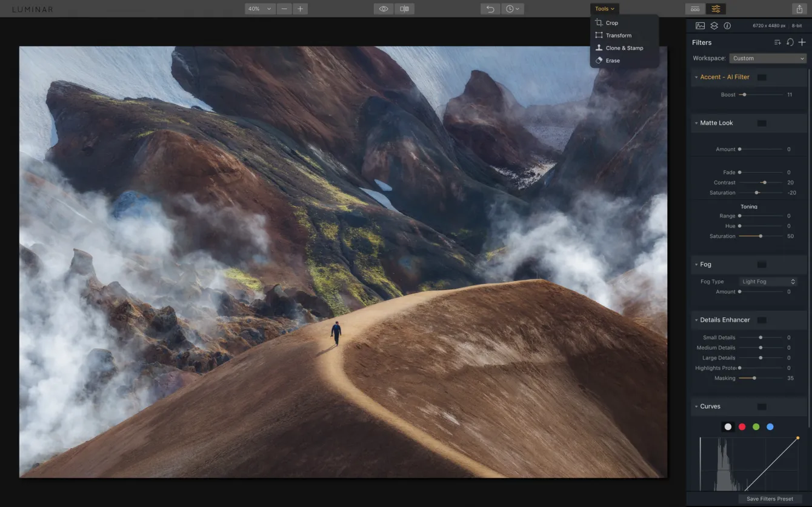The image size is (812, 507).
Task: Select Crop from the Tools menu
Action: (612, 23)
